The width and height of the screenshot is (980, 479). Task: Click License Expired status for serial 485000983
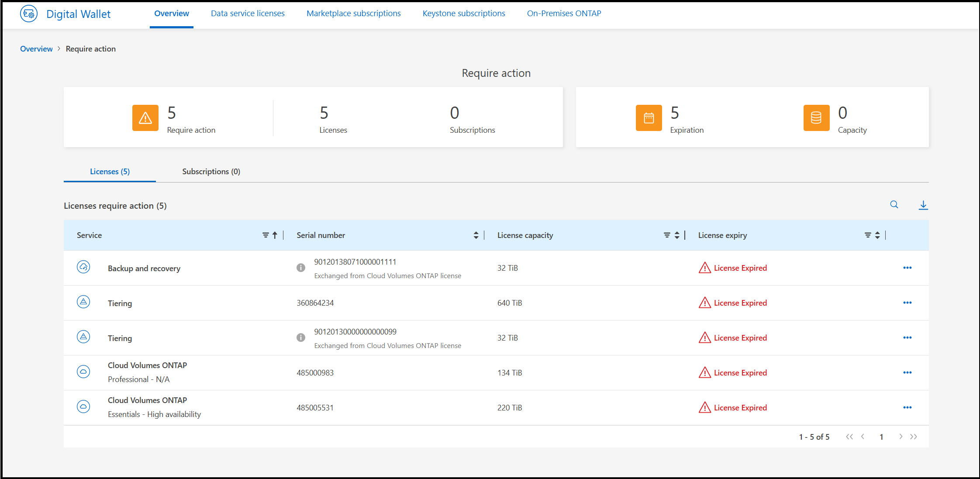741,373
